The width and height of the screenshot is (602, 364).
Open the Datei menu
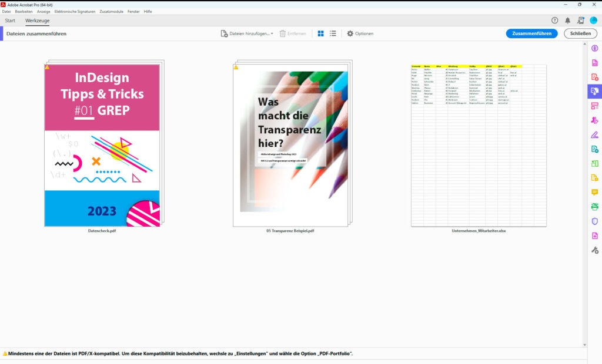[x=6, y=12]
